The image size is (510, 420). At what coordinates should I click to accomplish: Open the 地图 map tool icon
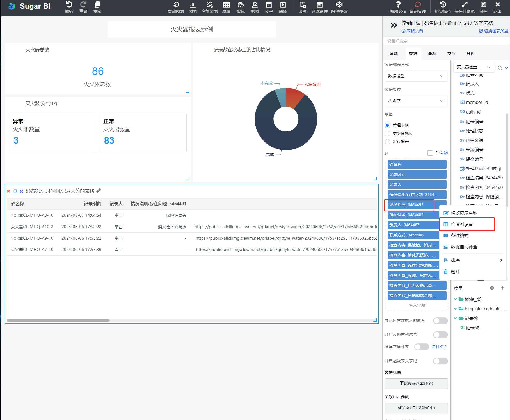[255, 7]
